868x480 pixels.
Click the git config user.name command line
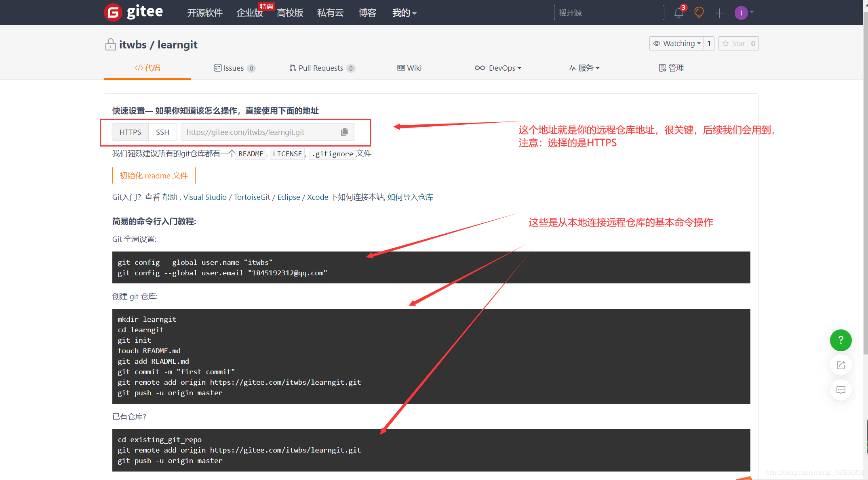195,262
